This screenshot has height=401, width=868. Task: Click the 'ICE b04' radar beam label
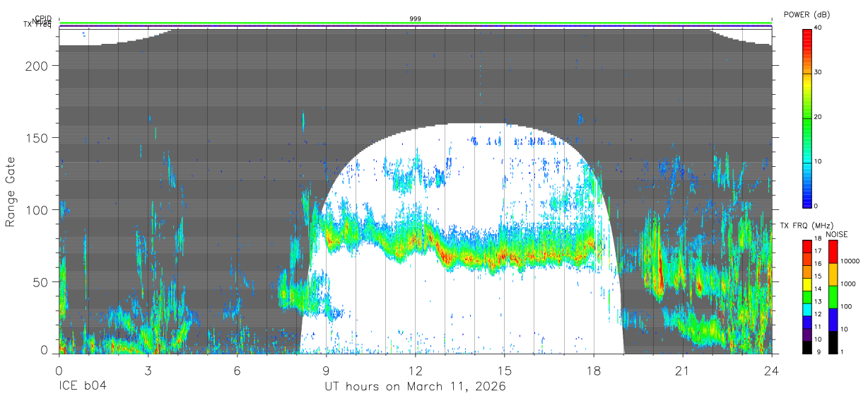pos(84,387)
